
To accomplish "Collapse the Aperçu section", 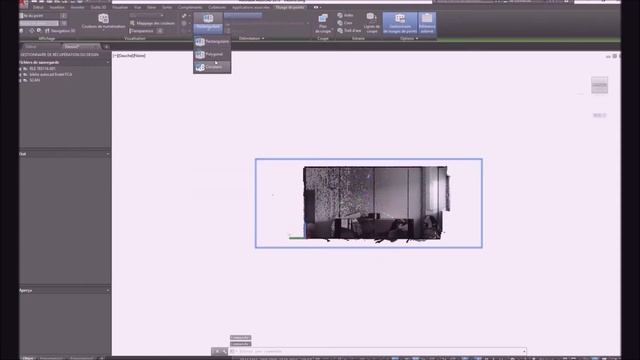I will pyautogui.click(x=108, y=290).
